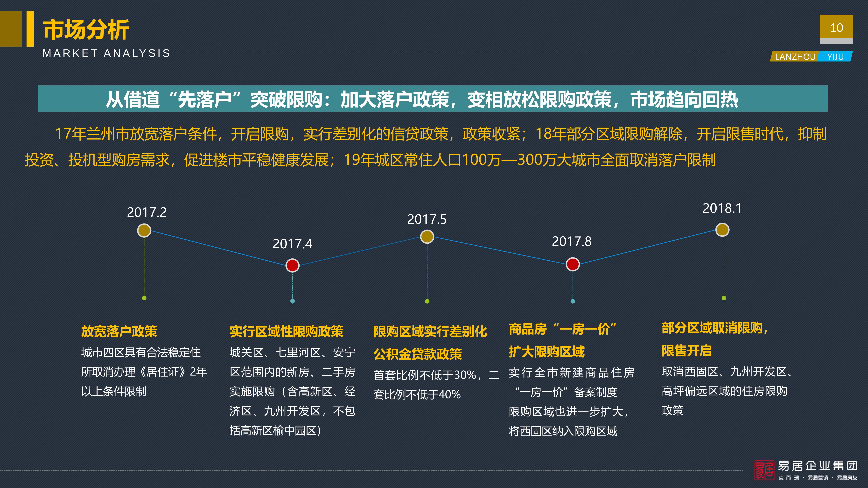Click the red 易居 seal logo
This screenshot has width=868, height=488.
[x=764, y=470]
